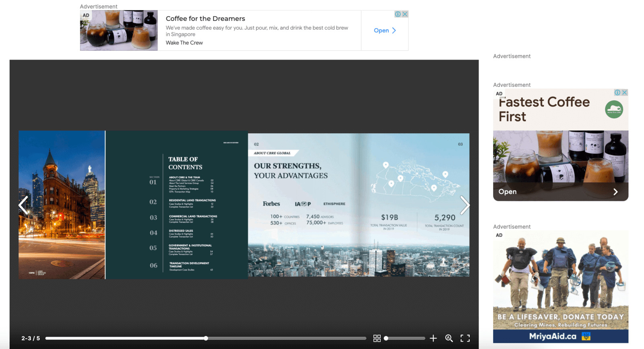Click the unfilled part of page progress bar
644x349 pixels.
tap(286, 338)
